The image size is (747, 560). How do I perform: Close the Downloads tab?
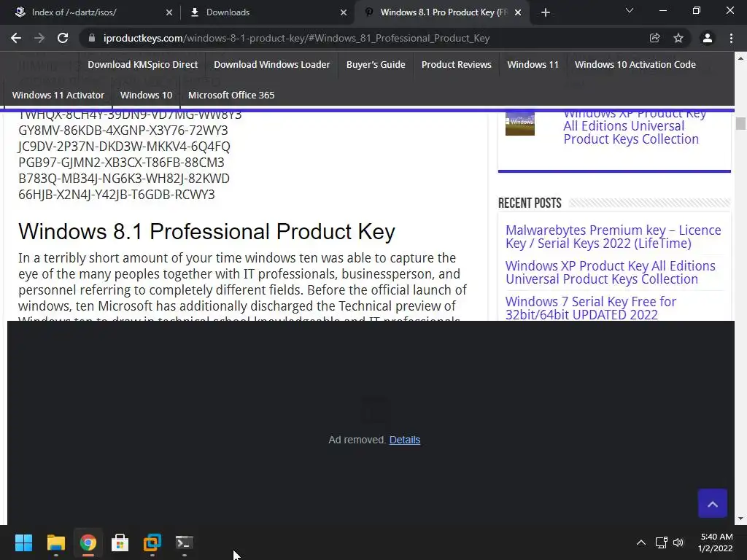pos(344,12)
